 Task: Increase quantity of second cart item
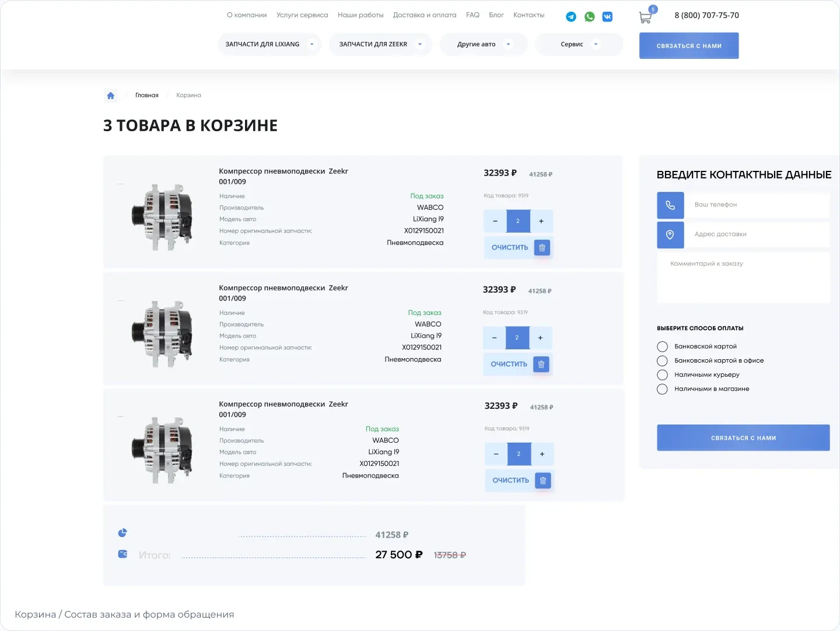pyautogui.click(x=540, y=338)
